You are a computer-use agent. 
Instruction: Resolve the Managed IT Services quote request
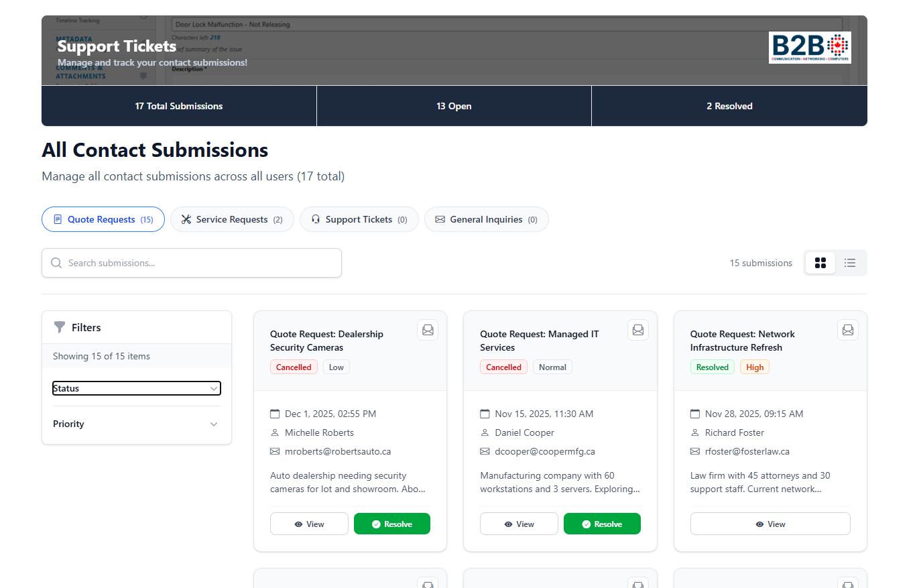(x=601, y=524)
